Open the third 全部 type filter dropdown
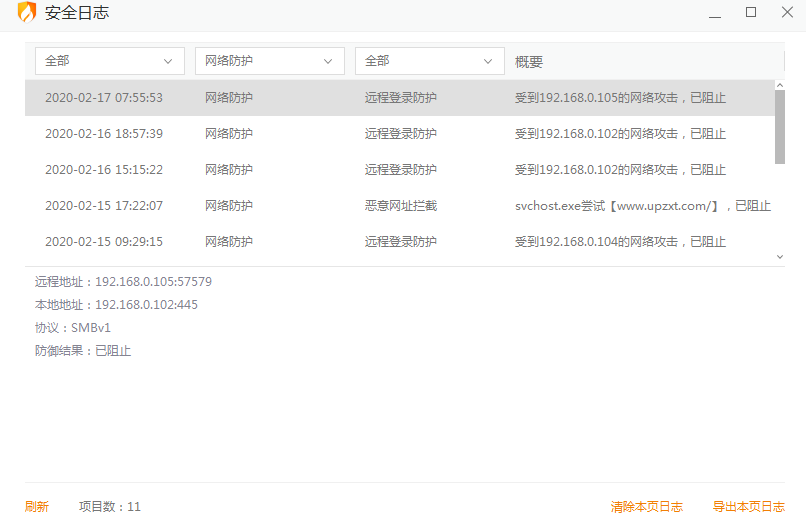Screen dimensions: 806x521 tap(430, 61)
